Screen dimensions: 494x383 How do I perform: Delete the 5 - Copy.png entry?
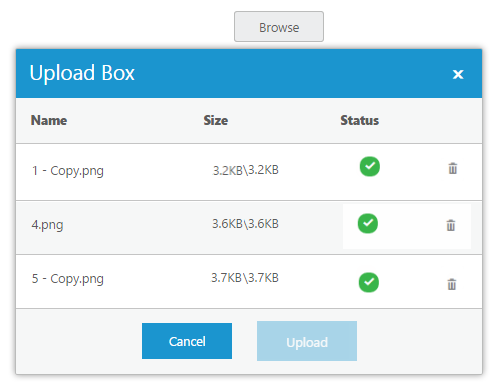coord(452,284)
